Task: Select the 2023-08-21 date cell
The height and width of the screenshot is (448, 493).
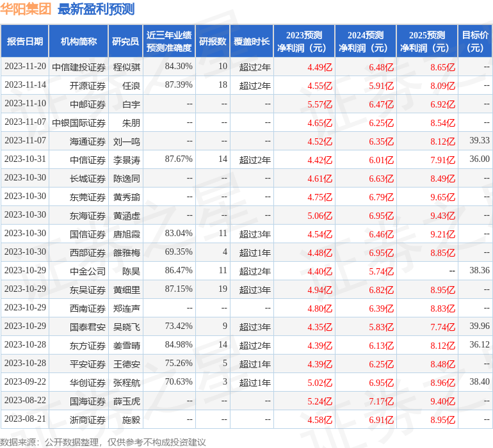Action: click(x=25, y=419)
